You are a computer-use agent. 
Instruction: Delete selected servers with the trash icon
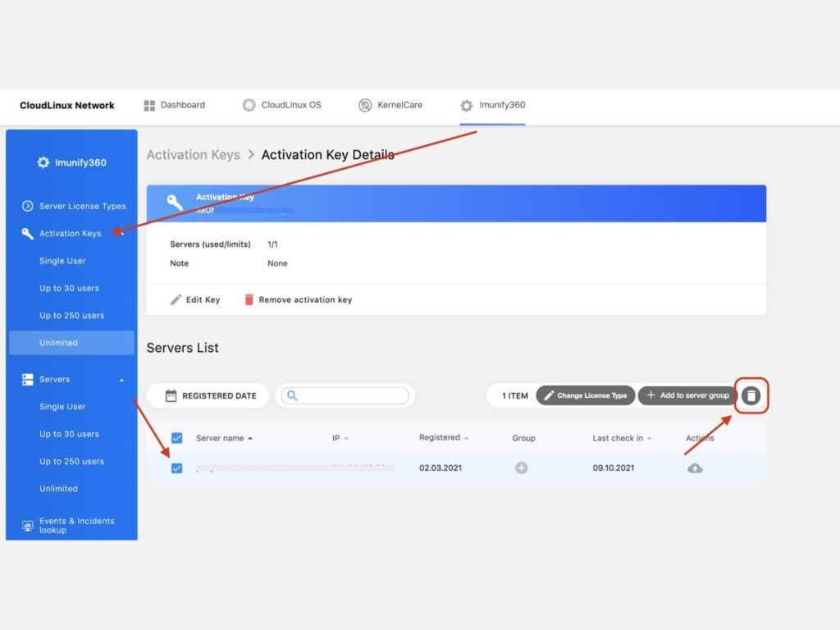(751, 395)
